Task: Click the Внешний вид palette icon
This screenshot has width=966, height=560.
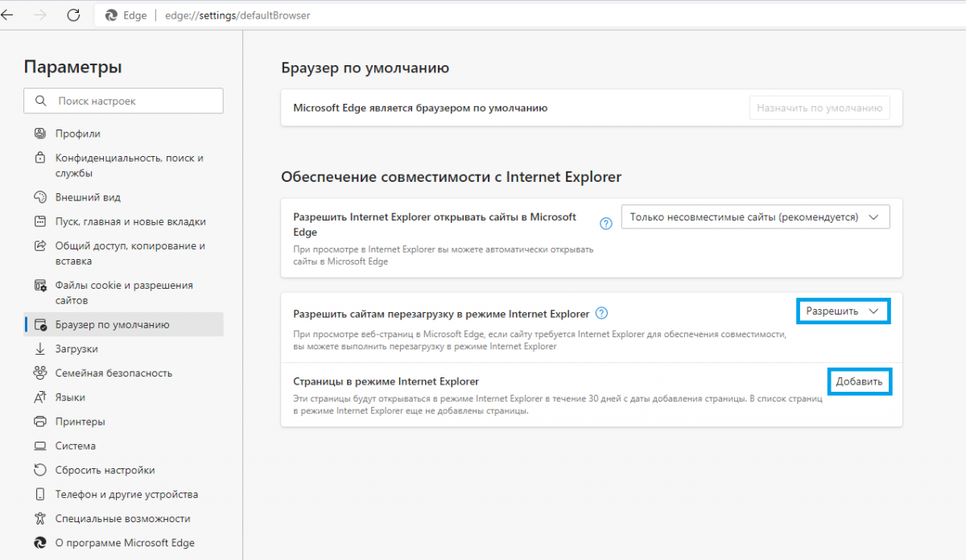Action: 40,197
